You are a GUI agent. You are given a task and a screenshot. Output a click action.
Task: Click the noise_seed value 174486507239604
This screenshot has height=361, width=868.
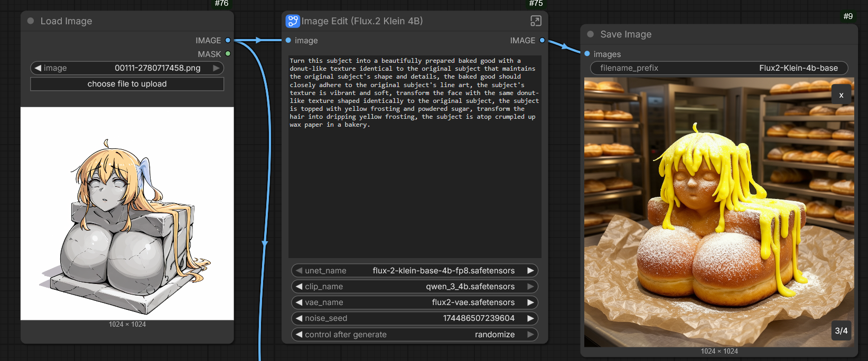[479, 318]
